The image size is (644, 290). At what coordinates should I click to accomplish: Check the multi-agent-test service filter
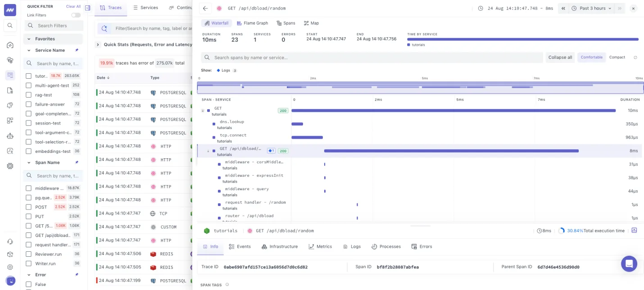[x=29, y=85]
